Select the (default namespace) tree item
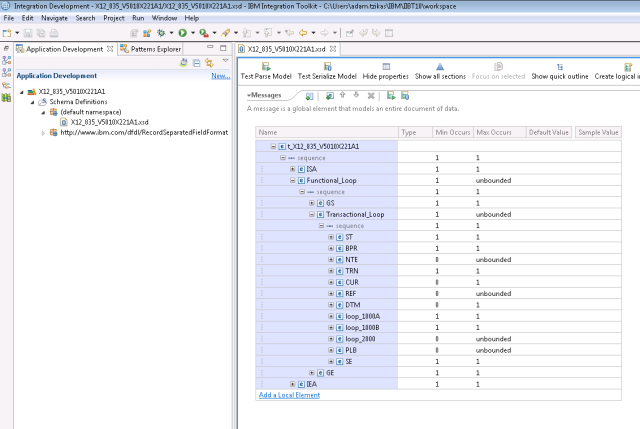The height and width of the screenshot is (429, 640). pos(91,112)
